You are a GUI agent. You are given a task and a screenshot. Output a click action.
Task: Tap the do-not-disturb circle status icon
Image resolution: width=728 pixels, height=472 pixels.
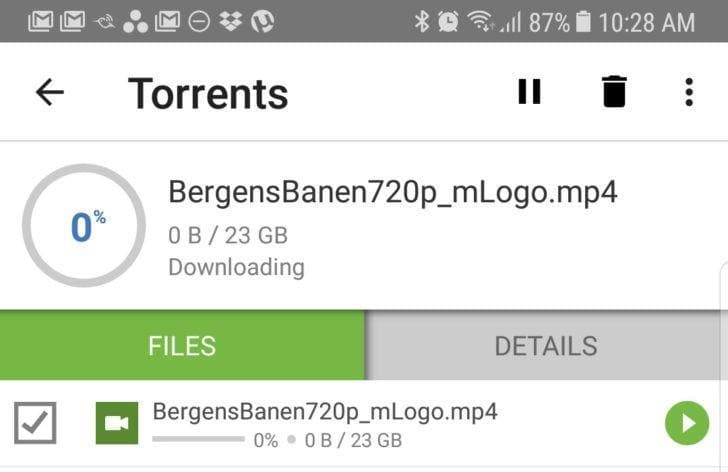point(199,21)
